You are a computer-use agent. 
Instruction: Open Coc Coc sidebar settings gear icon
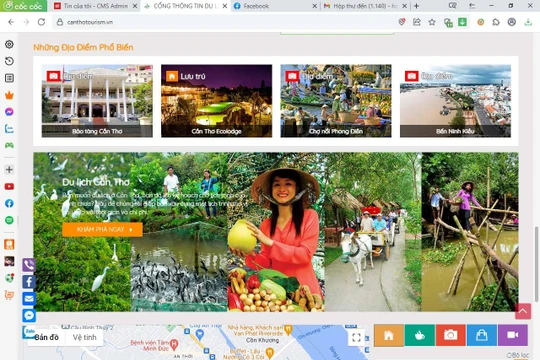click(x=9, y=44)
